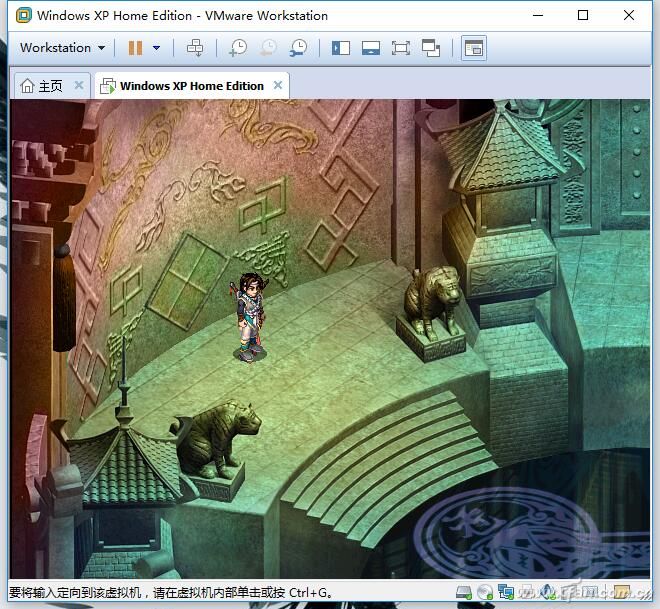Pause the virtual machine
The image size is (660, 609).
coord(135,48)
